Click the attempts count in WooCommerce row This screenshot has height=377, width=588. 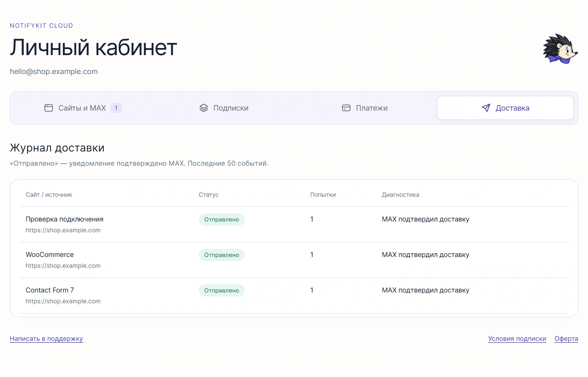coord(312,255)
